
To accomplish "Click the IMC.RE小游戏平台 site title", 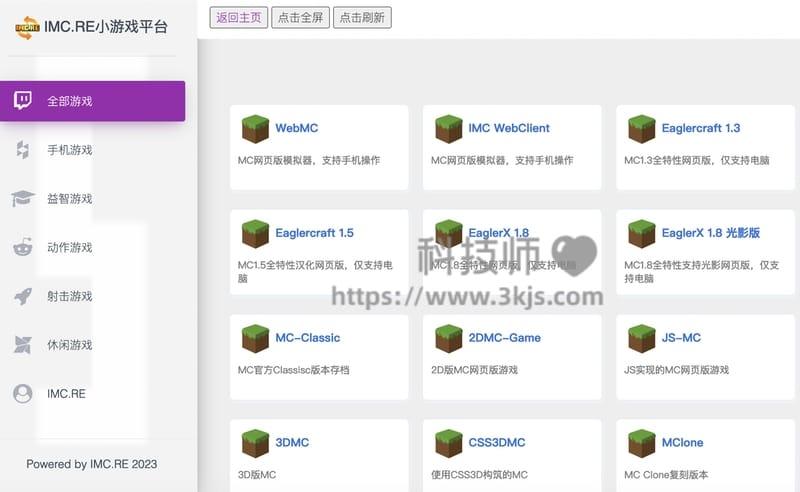I will pyautogui.click(x=106, y=27).
